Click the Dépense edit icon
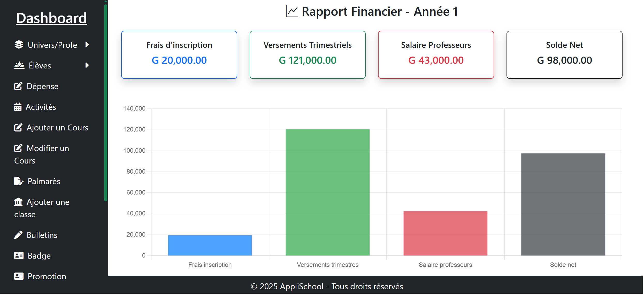The height and width of the screenshot is (295, 644). click(18, 86)
